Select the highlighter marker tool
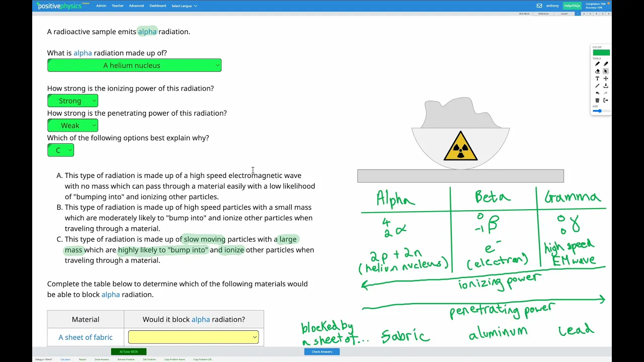This screenshot has height=362, width=644. click(x=606, y=64)
